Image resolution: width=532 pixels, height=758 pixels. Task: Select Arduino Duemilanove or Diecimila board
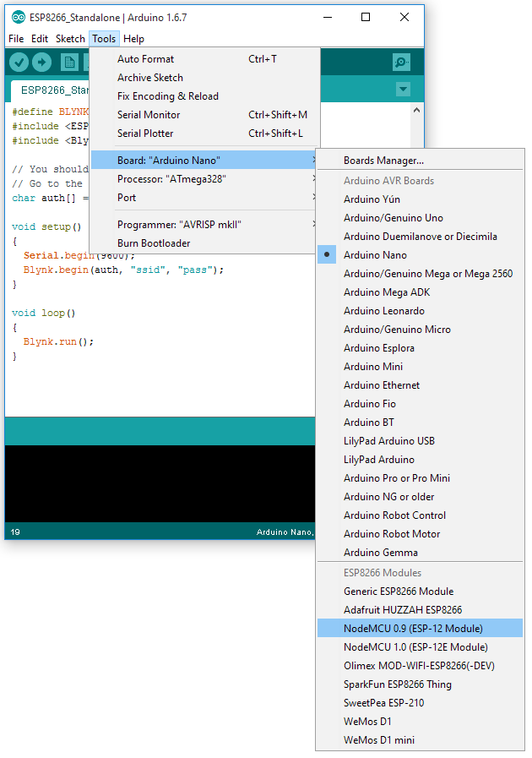(x=420, y=237)
